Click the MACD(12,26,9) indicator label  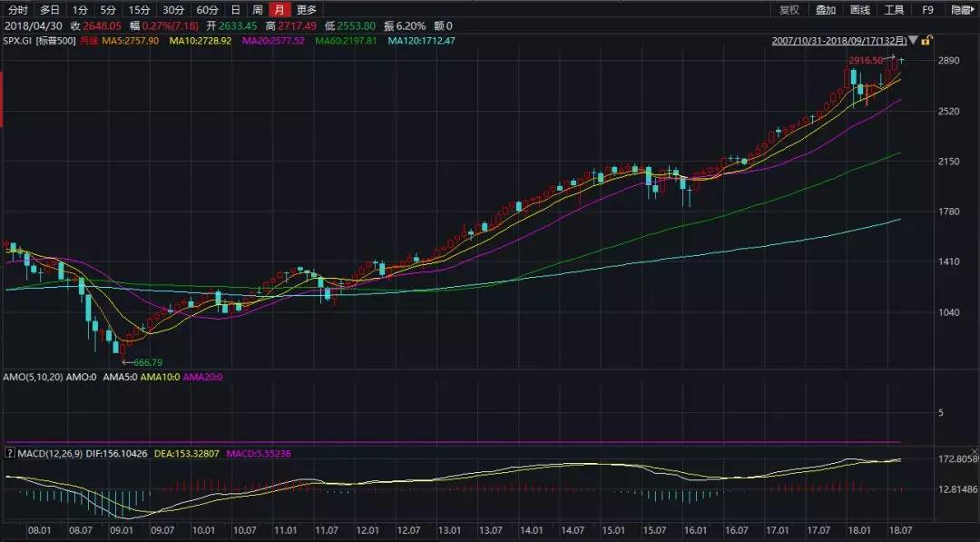point(50,453)
